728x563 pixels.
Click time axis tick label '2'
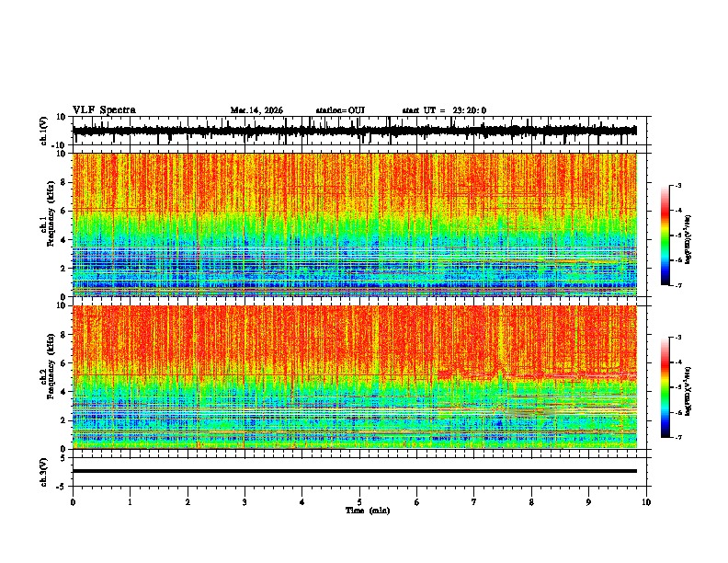[x=188, y=502]
